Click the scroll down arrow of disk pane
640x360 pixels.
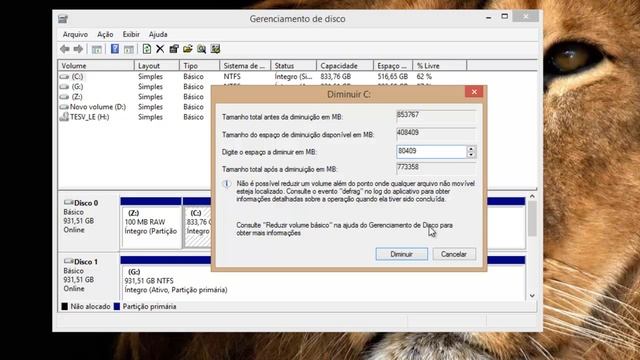click(x=532, y=296)
